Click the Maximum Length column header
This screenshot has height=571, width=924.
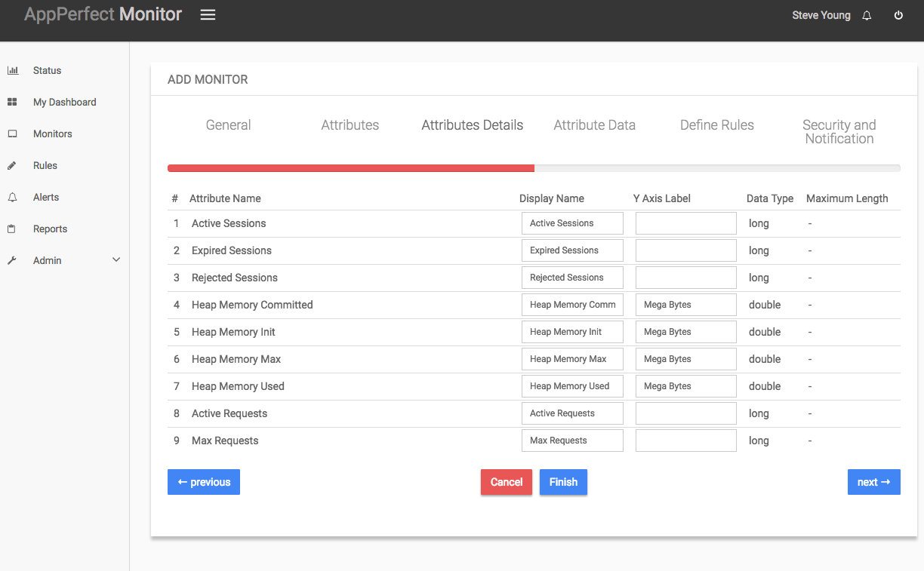(847, 198)
